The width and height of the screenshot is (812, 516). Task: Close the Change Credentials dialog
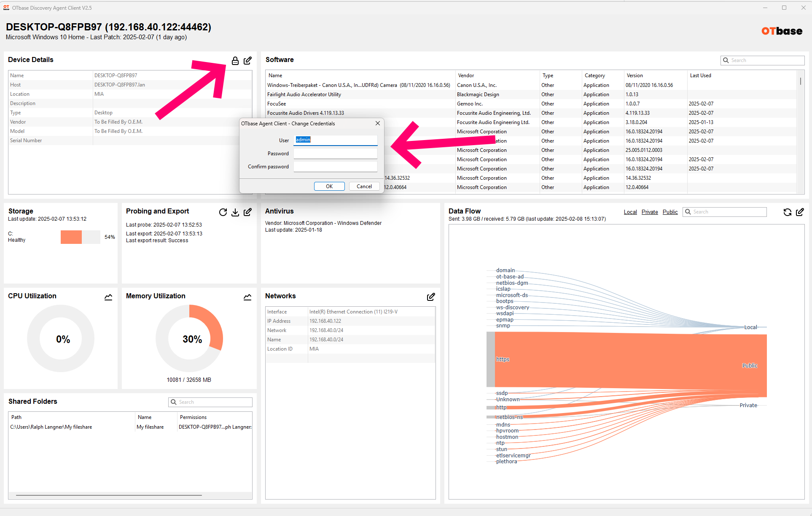click(x=378, y=123)
